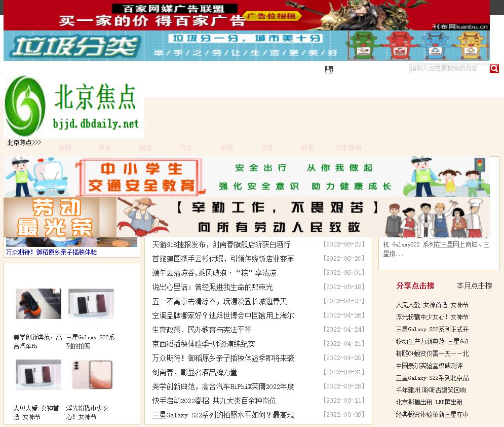Open ranking item 北京影棚出租 LED屏出租
The image size is (504, 427).
tap(429, 402)
